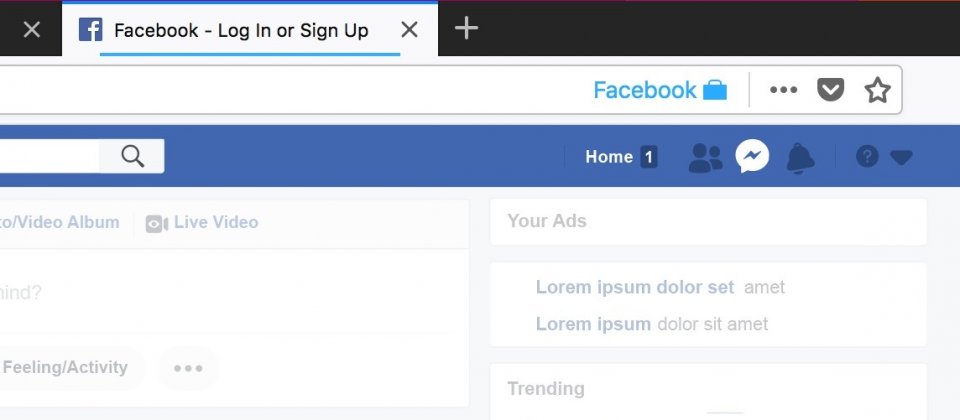
Task: Open the Friend Requests icon
Action: 705,157
